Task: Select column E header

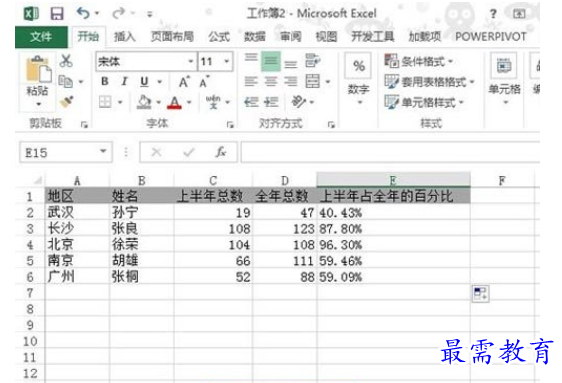Action: pos(393,180)
